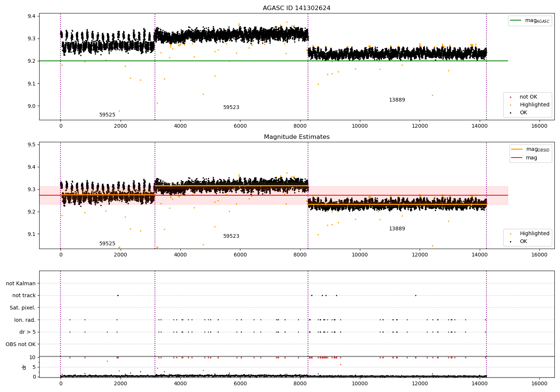Click the 'dr > 5' row label

[x=28, y=332]
